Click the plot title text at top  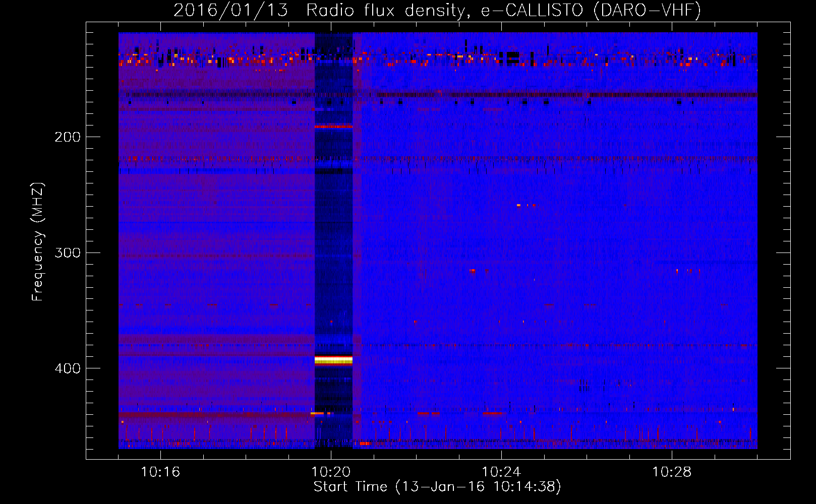tap(437, 11)
